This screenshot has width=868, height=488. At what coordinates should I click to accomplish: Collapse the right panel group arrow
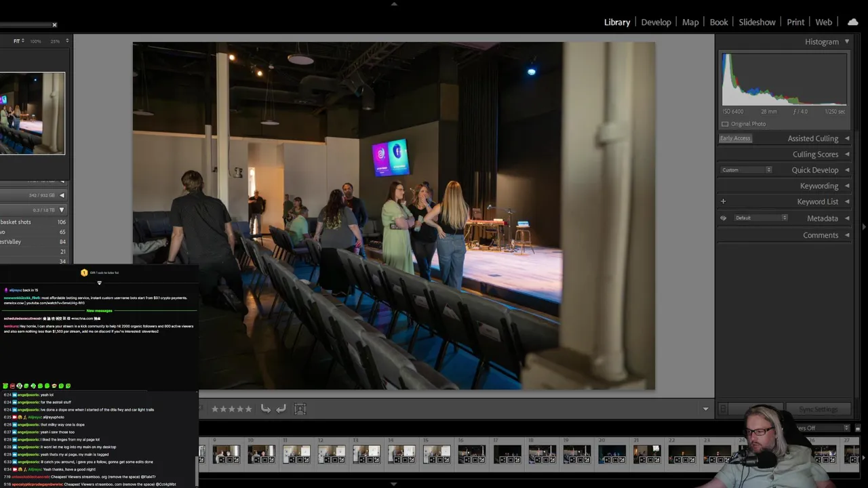863,227
